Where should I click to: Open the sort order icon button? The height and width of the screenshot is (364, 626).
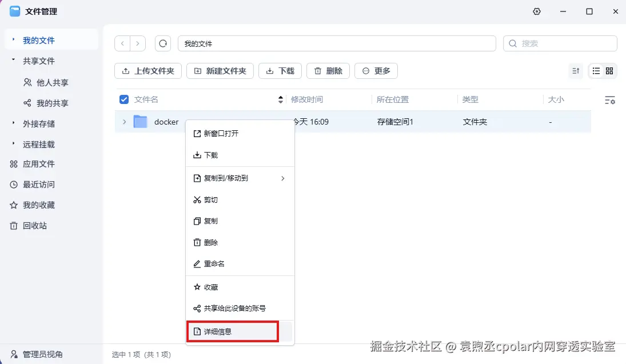pos(576,71)
